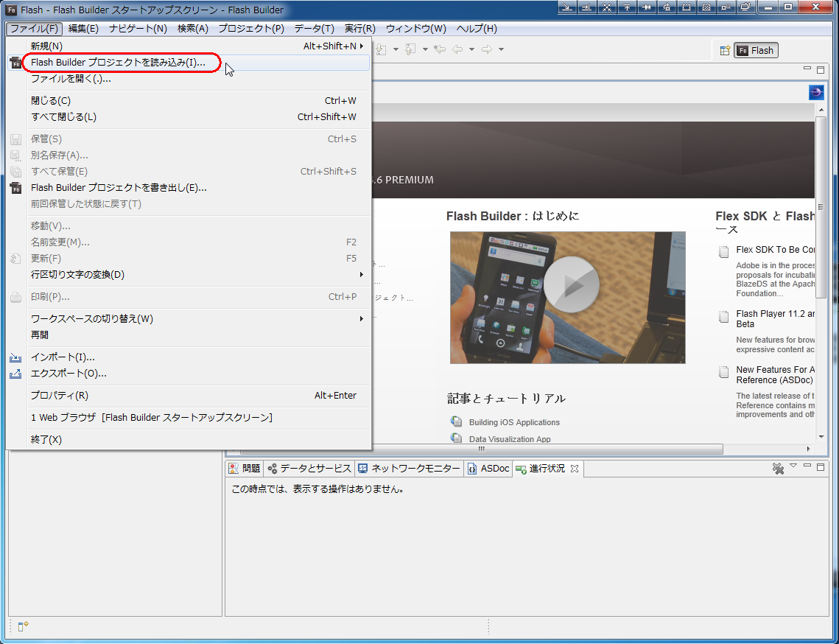Image resolution: width=839 pixels, height=644 pixels.
Task: Click the forward navigation arrow icon
Action: [487, 49]
